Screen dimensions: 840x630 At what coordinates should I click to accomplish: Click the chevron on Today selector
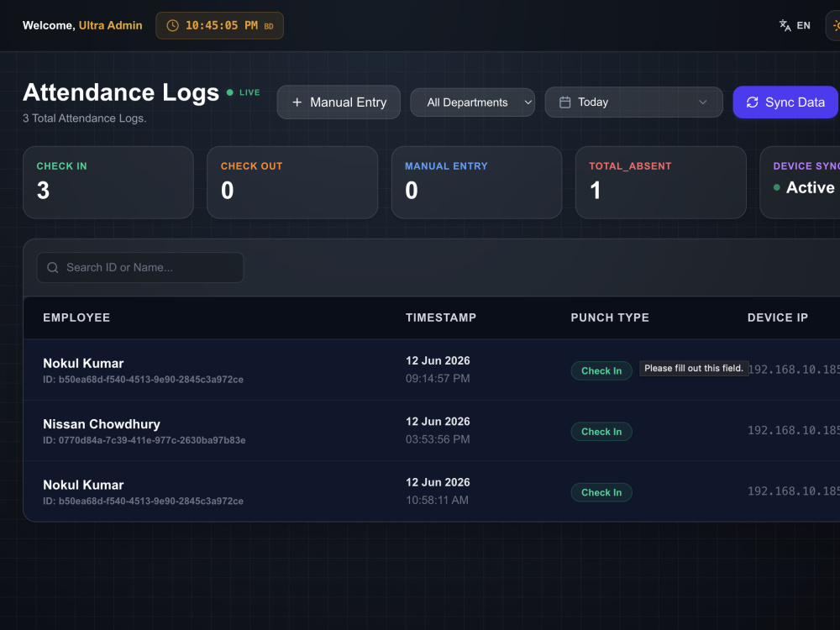[x=703, y=102]
